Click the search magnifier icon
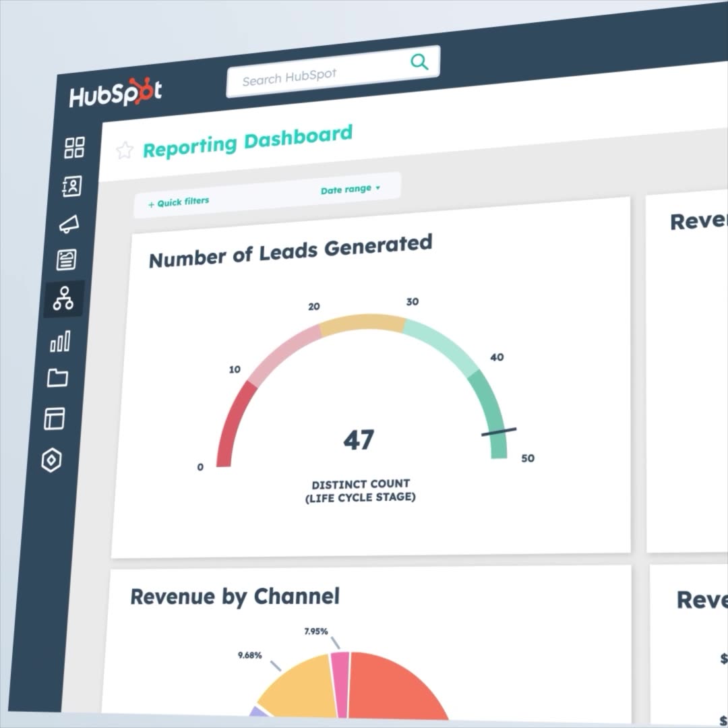 pos(419,63)
